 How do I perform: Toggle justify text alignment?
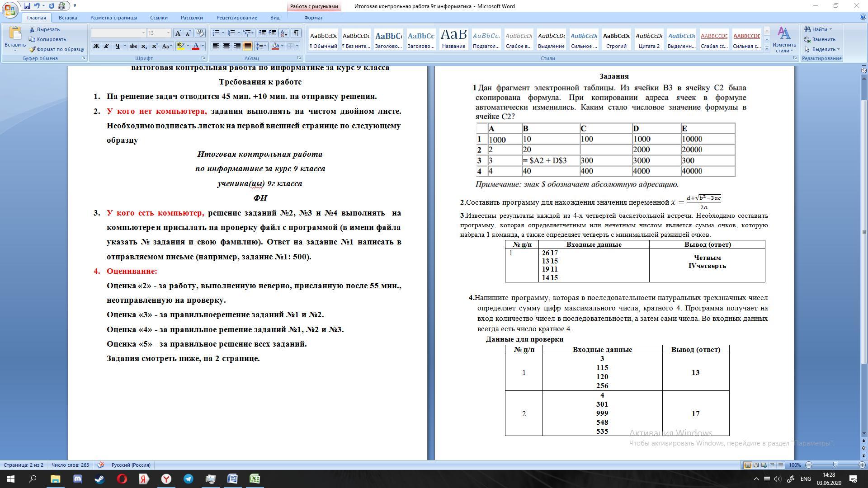[x=247, y=46]
